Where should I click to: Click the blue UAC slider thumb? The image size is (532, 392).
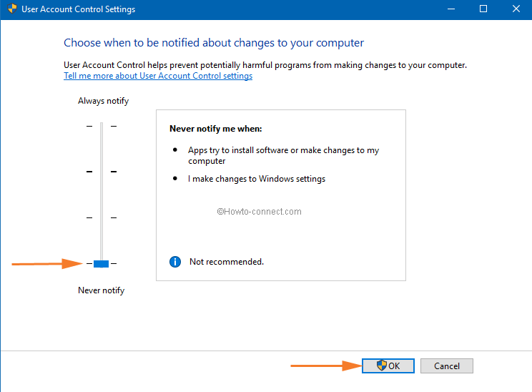pyautogui.click(x=101, y=264)
